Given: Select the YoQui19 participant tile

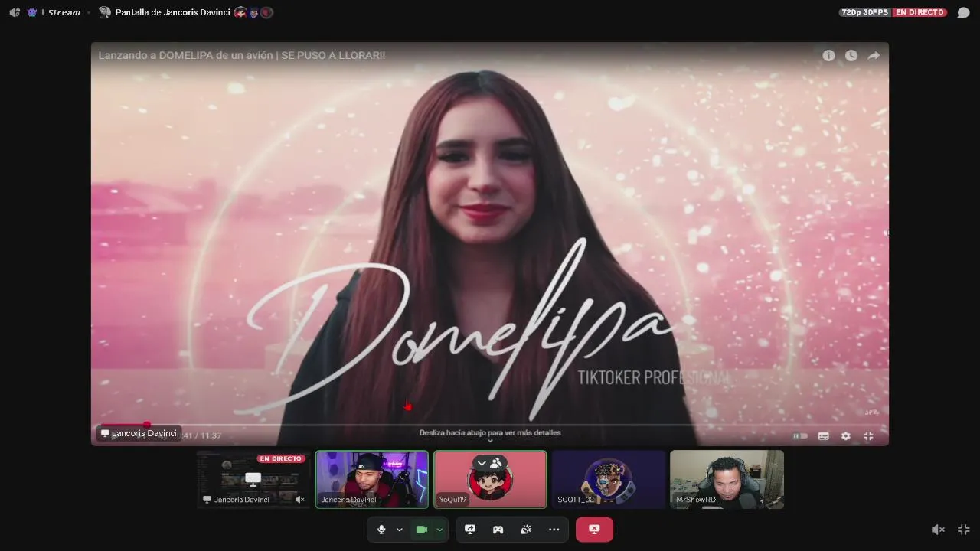Looking at the screenshot, I should [x=490, y=479].
